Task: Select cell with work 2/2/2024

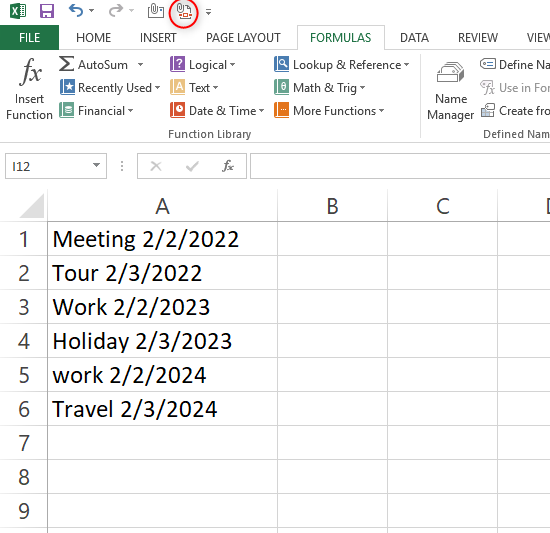Action: (x=162, y=375)
